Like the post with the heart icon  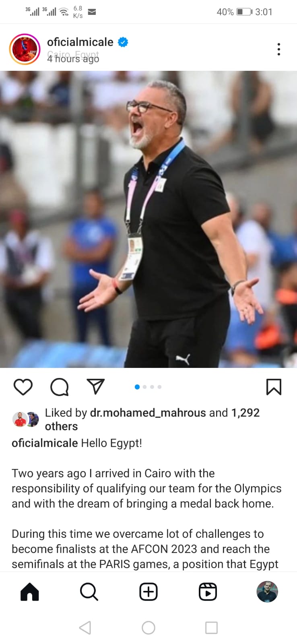tap(23, 387)
